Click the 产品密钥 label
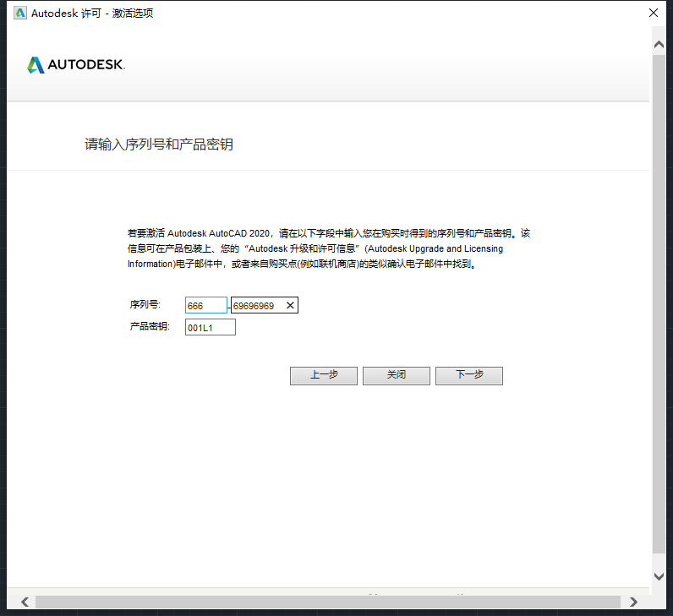673x616 pixels. click(x=150, y=326)
